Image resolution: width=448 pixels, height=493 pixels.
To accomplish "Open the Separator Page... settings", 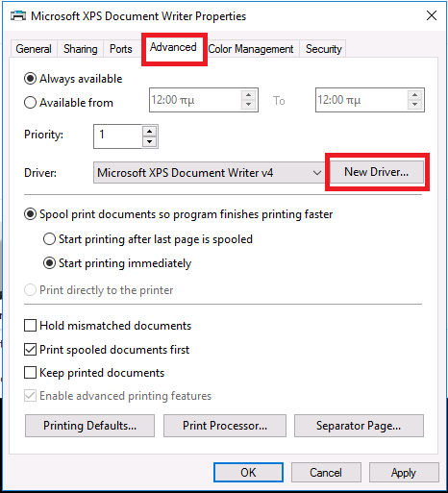I will click(x=359, y=426).
